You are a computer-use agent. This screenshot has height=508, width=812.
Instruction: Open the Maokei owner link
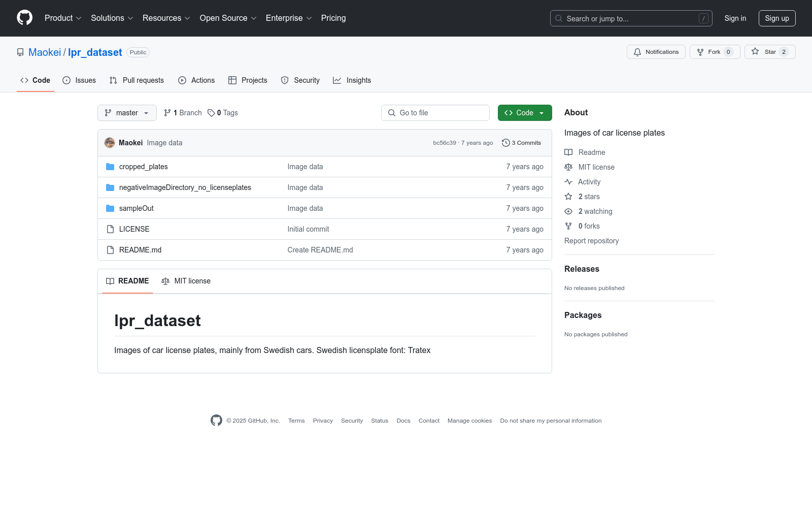click(x=45, y=52)
